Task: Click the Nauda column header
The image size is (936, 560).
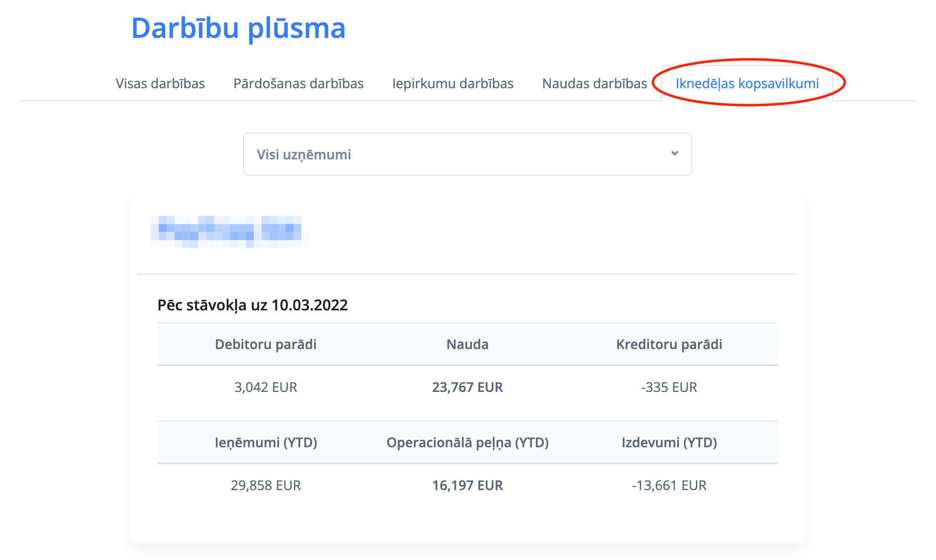Action: [x=467, y=344]
